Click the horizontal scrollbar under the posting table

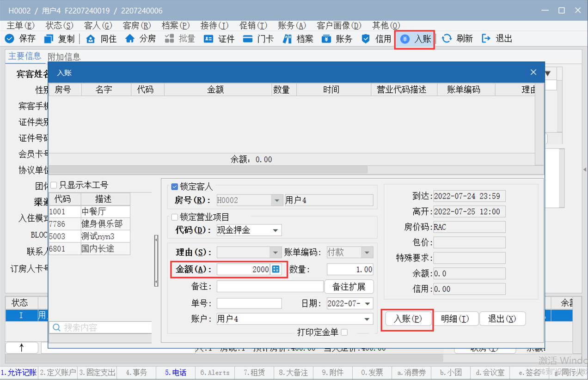pos(208,169)
